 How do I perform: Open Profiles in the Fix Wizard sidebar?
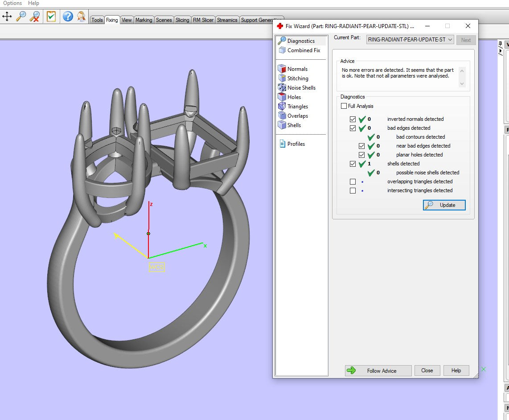coord(296,144)
